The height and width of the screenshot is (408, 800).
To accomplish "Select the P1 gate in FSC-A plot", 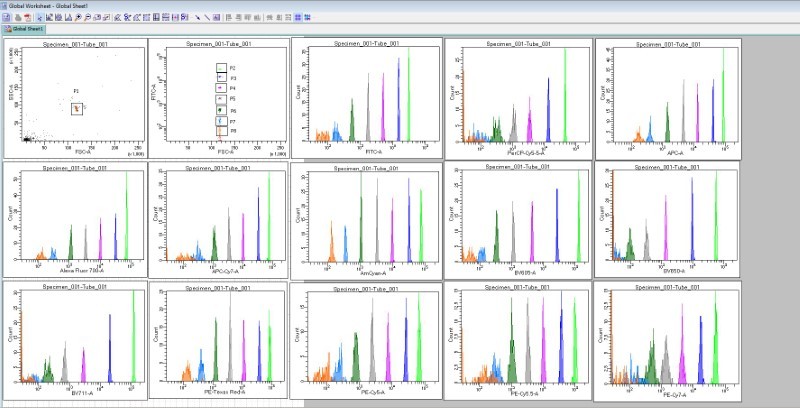I will click(77, 108).
